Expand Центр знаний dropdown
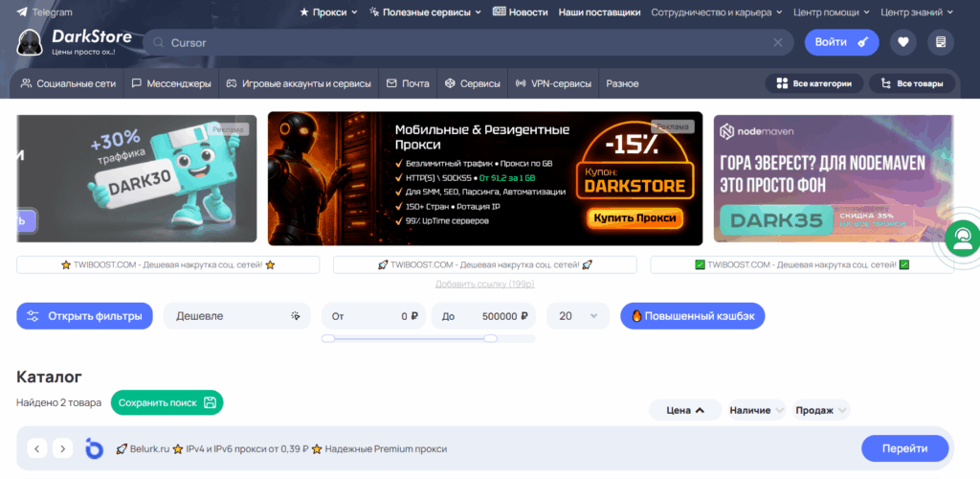980x479 pixels. pos(917,11)
